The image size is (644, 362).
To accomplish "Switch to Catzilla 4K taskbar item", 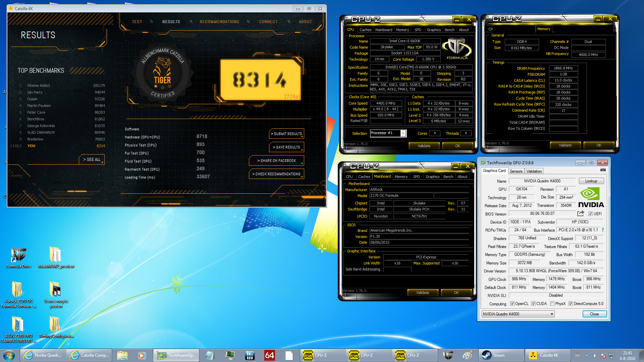I will (547, 355).
